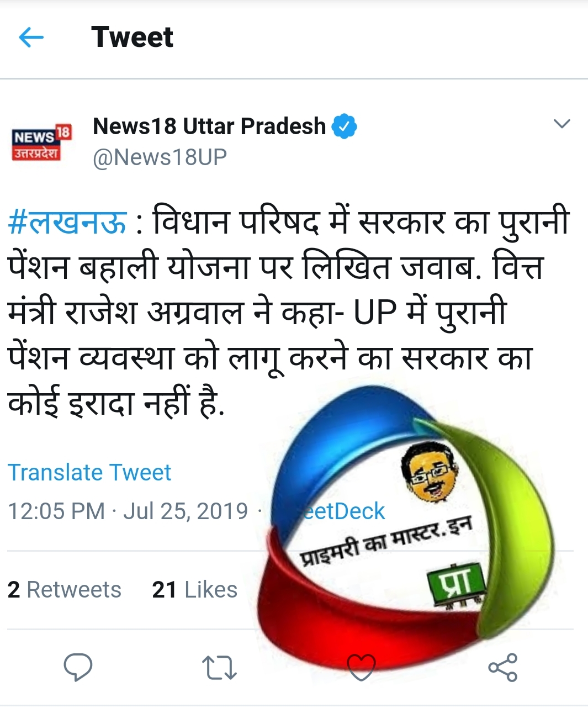Screen dimensions: 588x708
Task: Reply with the speech bubble icon
Action: coord(78,667)
